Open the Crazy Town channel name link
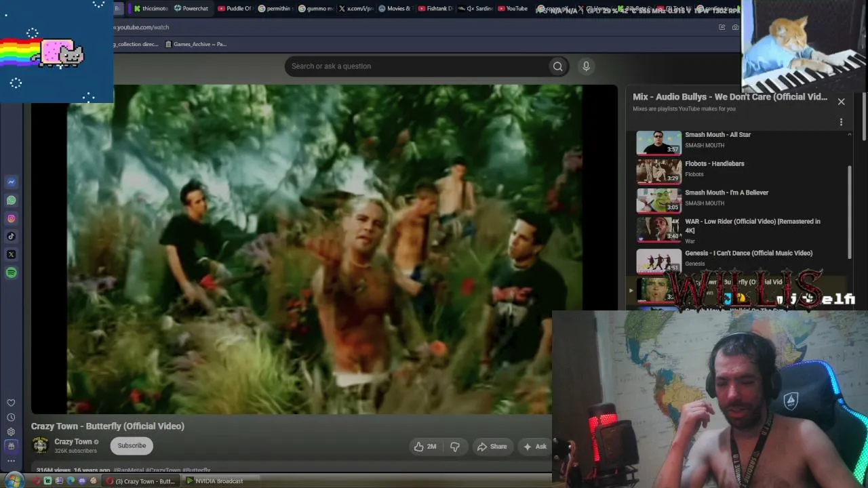The image size is (868, 488). click(73, 442)
